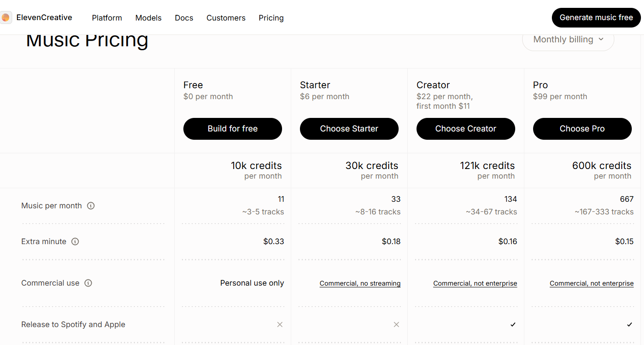Open Pro plan's Commercial, not enterprise link
644x345 pixels.
[592, 283]
